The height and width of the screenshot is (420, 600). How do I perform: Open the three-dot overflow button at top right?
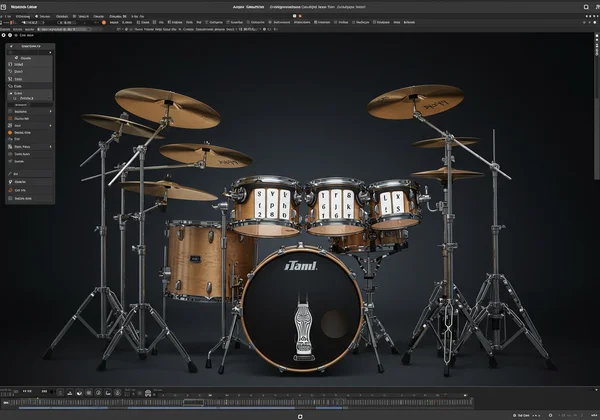click(590, 17)
